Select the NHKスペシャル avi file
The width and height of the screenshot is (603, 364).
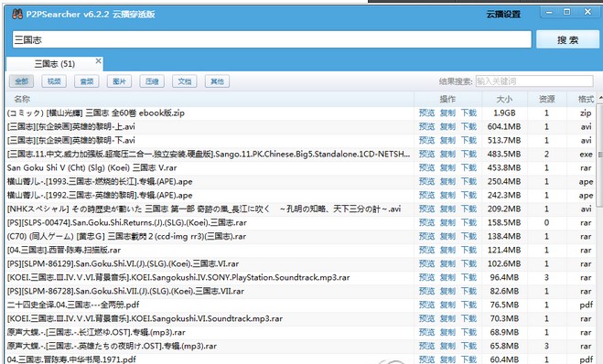(204, 209)
